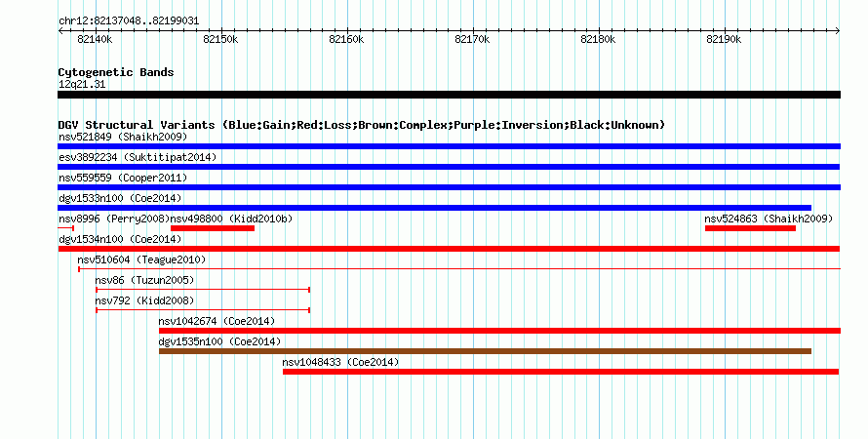Select the blue nsv559559 gain bar

point(449,187)
